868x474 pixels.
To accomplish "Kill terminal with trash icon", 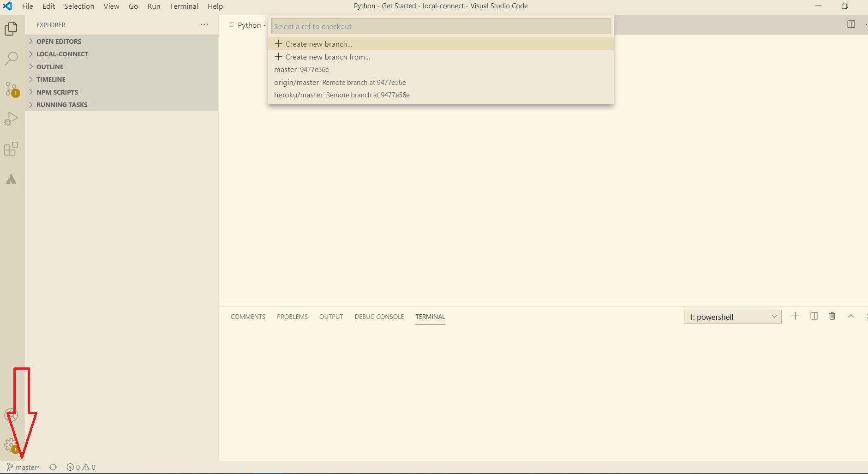I will (x=832, y=316).
